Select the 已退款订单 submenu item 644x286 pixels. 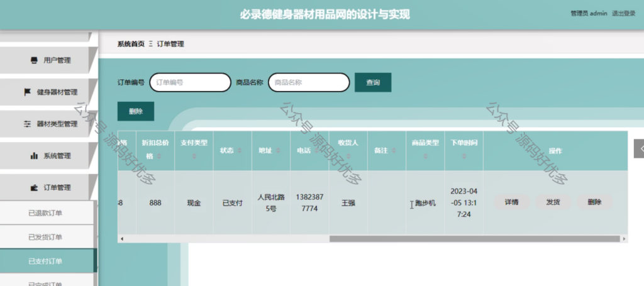click(47, 213)
